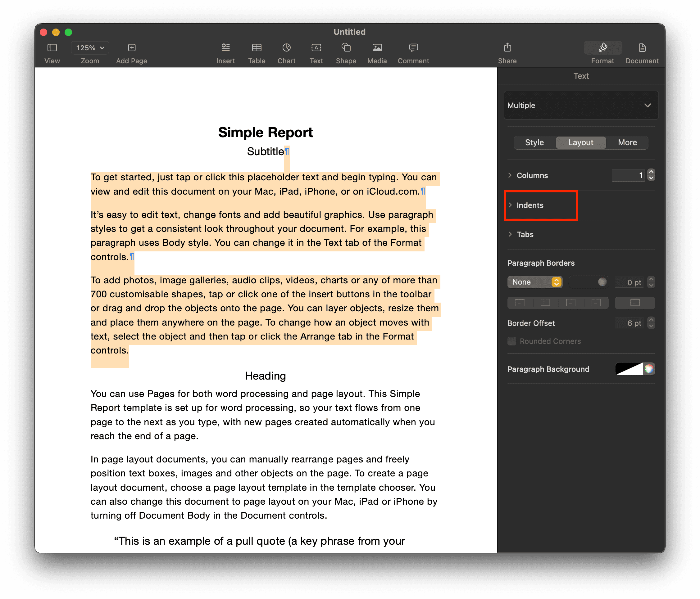
Task: Add a Comment
Action: (413, 52)
